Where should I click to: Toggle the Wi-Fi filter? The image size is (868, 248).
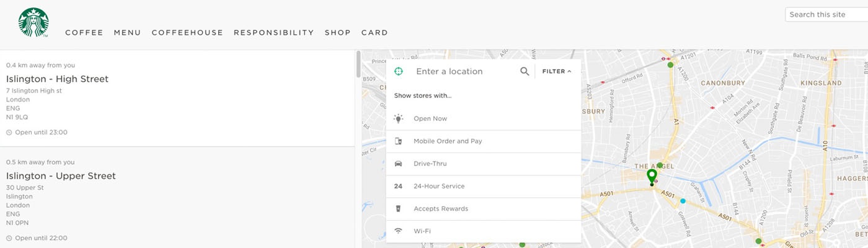(x=484, y=231)
